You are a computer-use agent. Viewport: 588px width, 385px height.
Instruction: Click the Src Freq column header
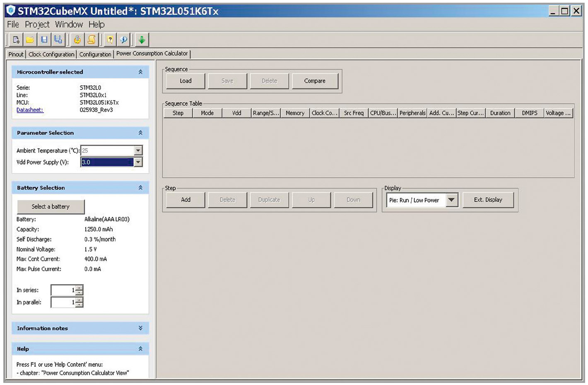[x=354, y=113]
